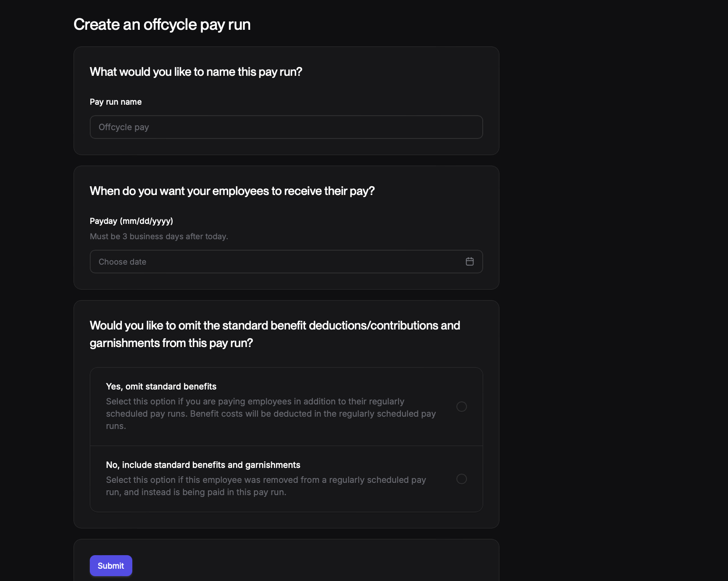Click description text under "Yes, omit standard benefits"
728x581 pixels.
[x=271, y=414]
